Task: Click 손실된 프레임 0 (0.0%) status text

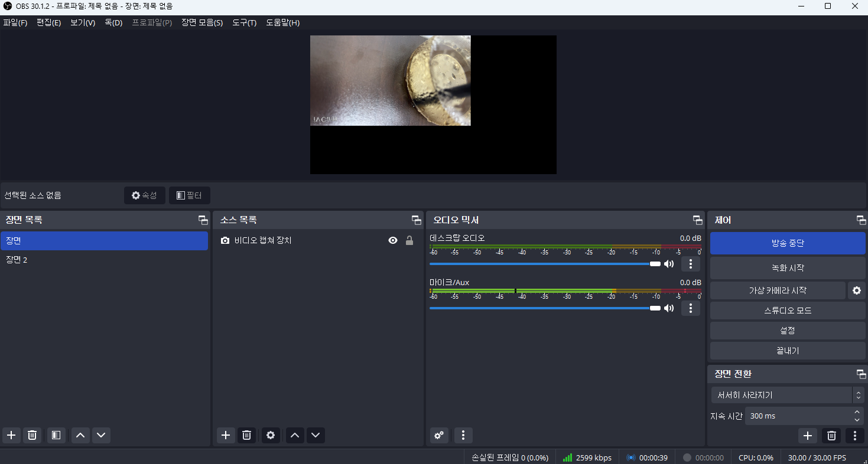Action: [510, 458]
